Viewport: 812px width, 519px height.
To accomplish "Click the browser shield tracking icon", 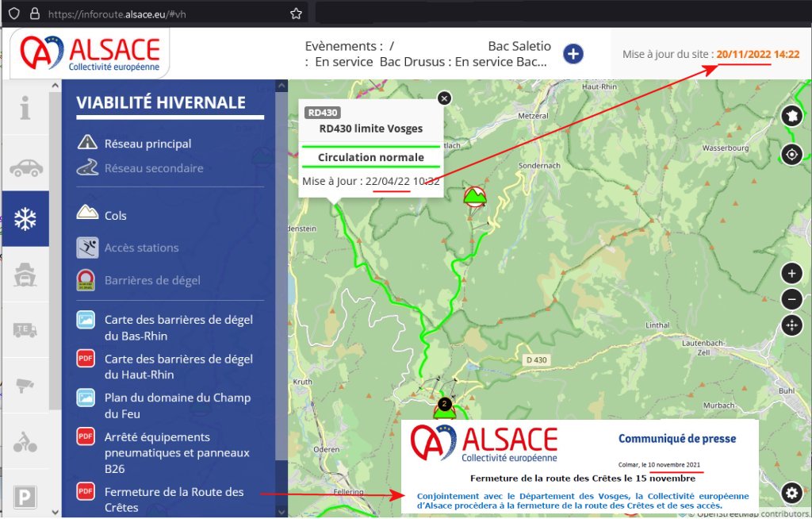I will [x=14, y=13].
